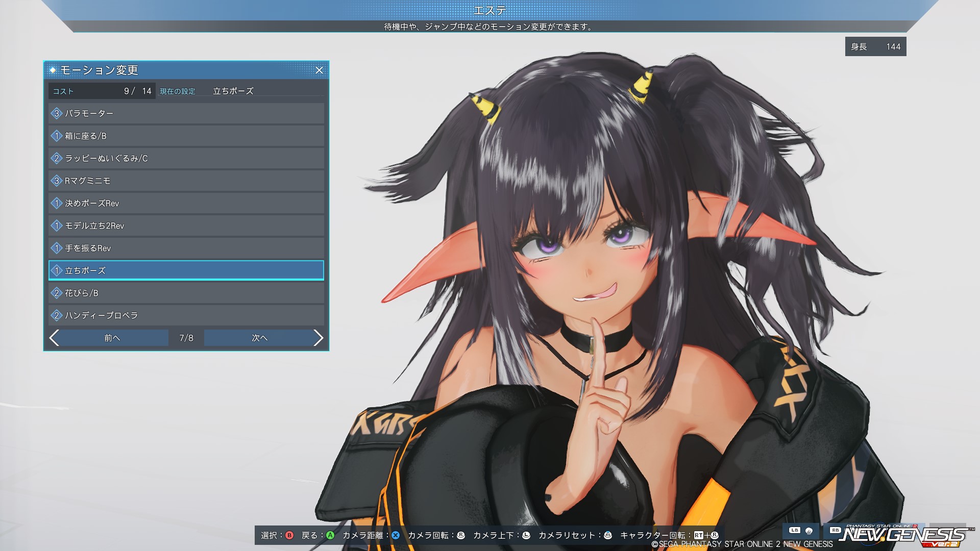Select 手を振るRev motion
Screen dimensions: 980x551
click(x=186, y=248)
